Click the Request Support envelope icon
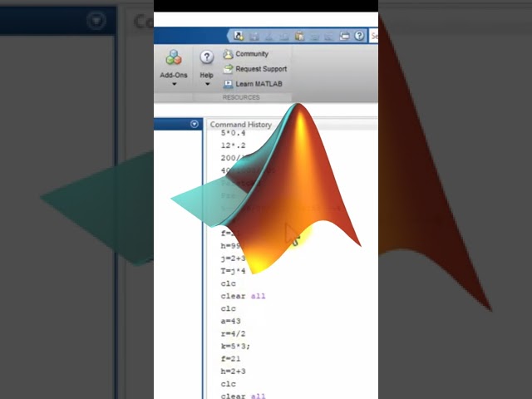 228,69
